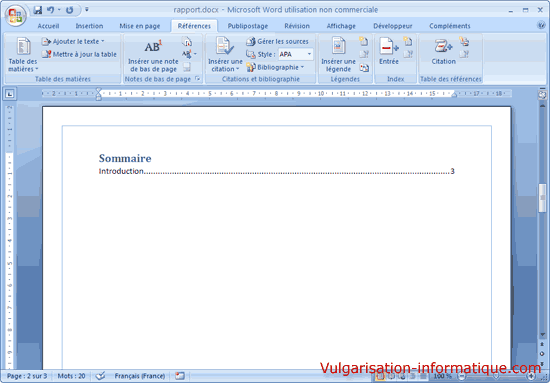The image size is (550, 383).
Task: Click the Gérer les sources icon
Action: (x=250, y=41)
